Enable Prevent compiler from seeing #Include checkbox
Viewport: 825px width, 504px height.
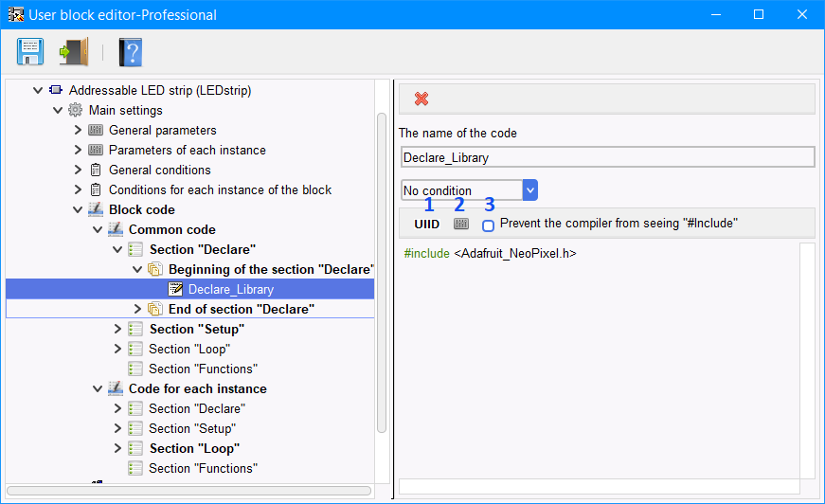[x=488, y=225]
